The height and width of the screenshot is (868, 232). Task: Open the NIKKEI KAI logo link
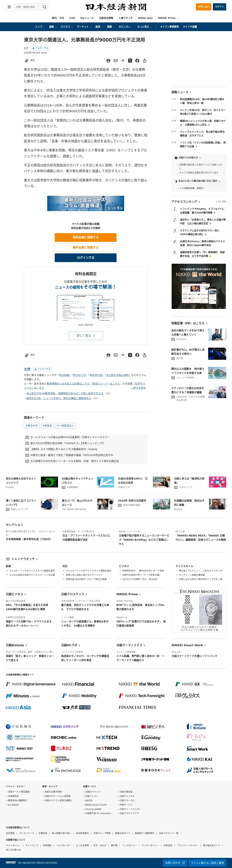click(x=199, y=759)
